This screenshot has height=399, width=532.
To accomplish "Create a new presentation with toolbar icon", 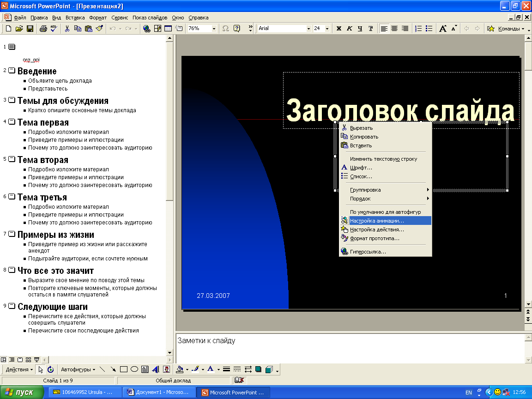I will point(9,29).
